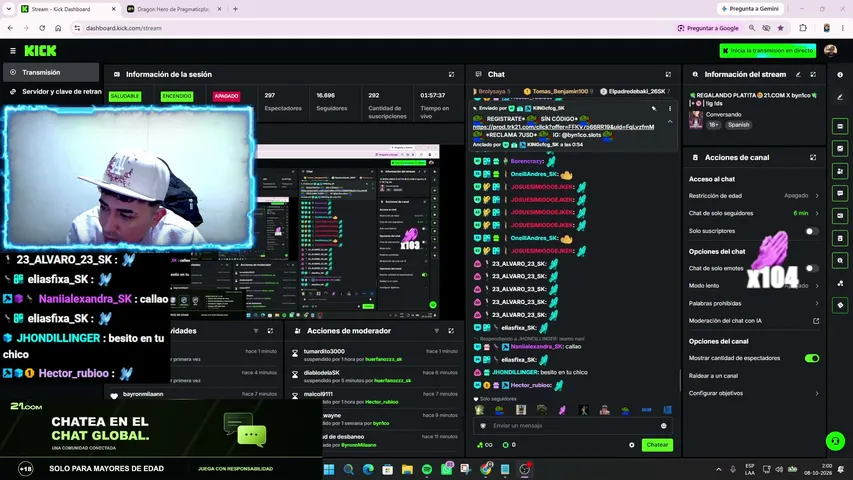Click the chat panel scrollbar
This screenshot has height=480, width=853.
coord(680,380)
